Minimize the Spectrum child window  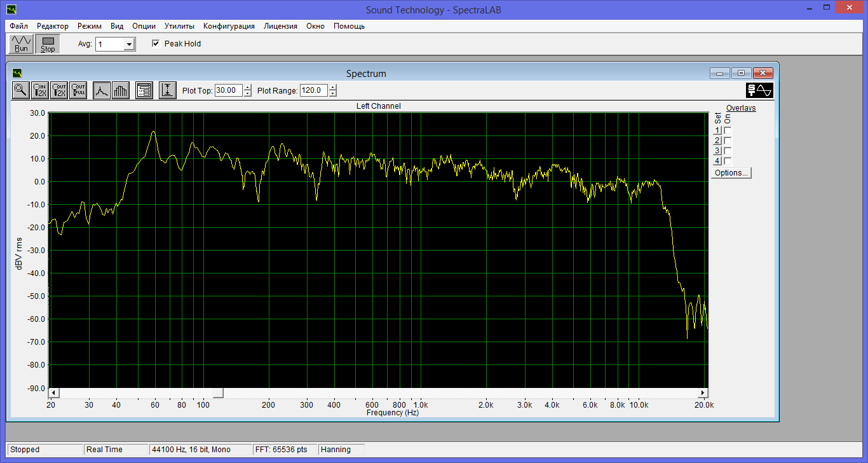(x=720, y=73)
